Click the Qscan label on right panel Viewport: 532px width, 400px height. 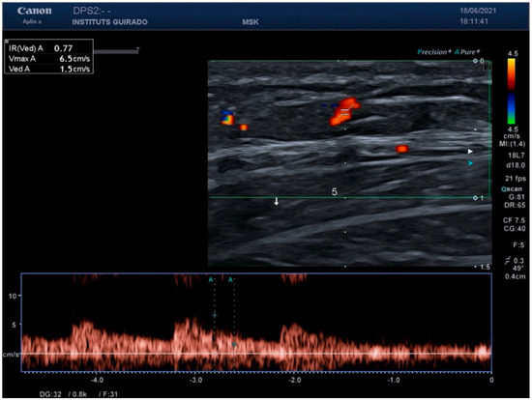click(512, 188)
